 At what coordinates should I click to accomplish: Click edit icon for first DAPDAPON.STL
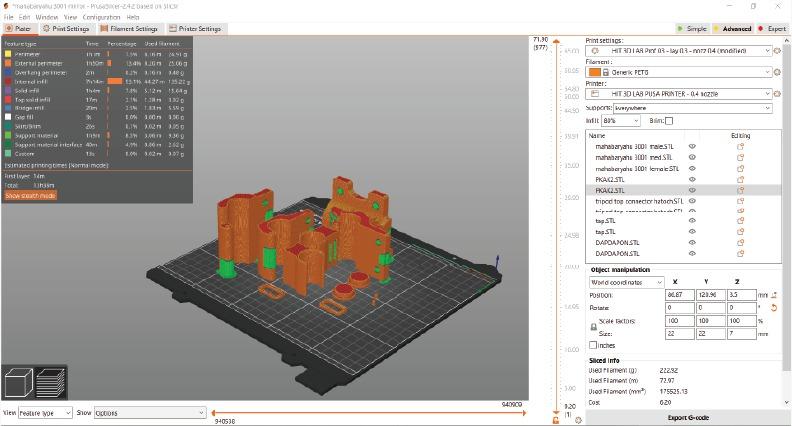pyautogui.click(x=740, y=243)
